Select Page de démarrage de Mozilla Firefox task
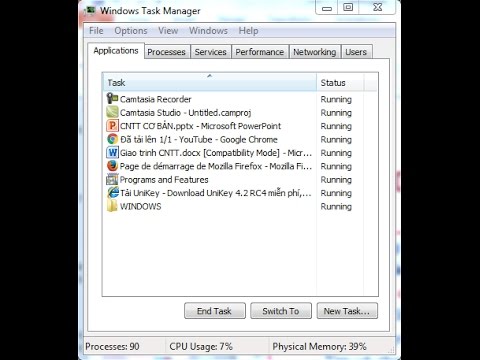 click(240, 166)
